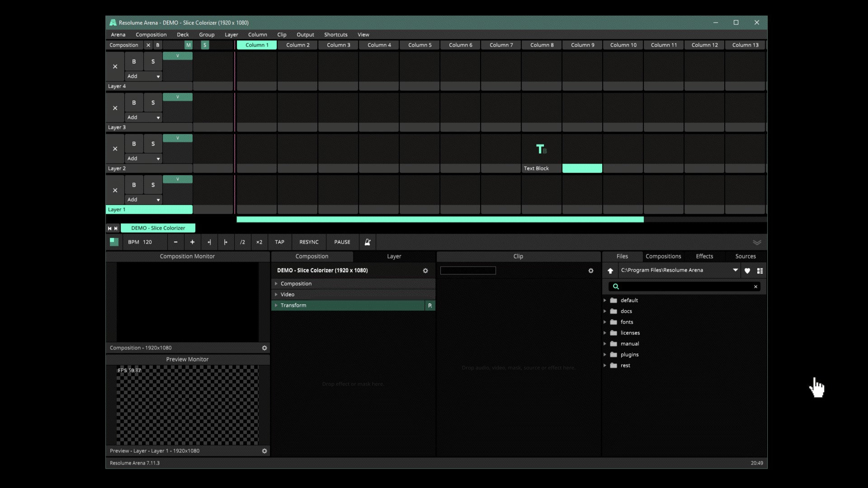Open Layer 1 Add blend dropdown
868x488 pixels.
[144, 200]
